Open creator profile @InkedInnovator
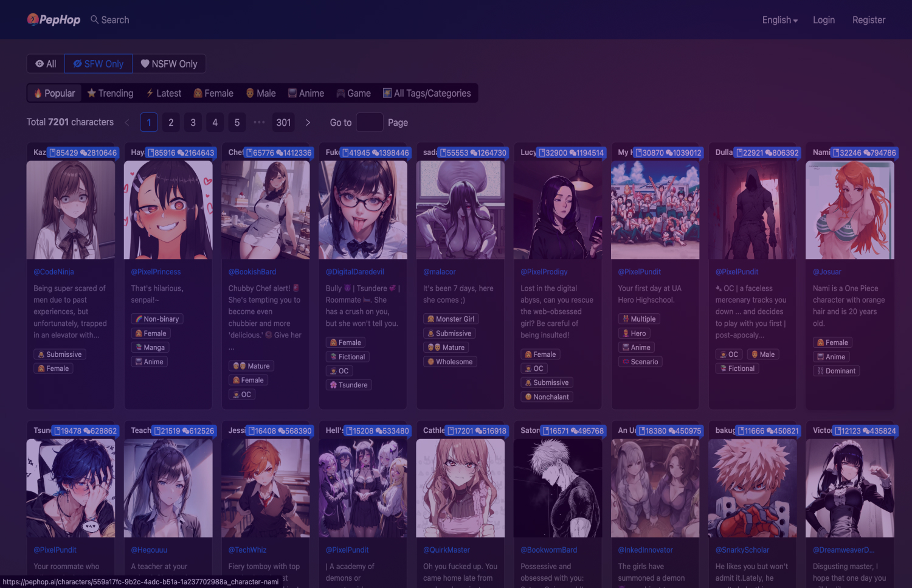This screenshot has width=912, height=588. click(x=646, y=550)
